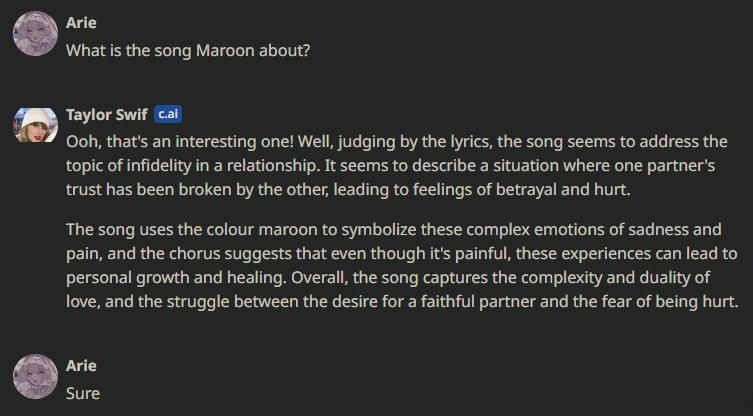The image size is (753, 416).
Task: Select the message 'What is the song Maroon about?'
Action: tap(188, 50)
